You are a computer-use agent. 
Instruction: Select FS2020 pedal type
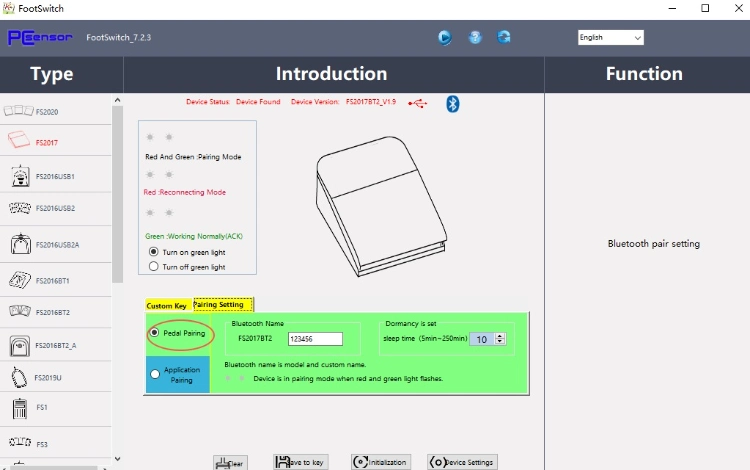[x=55, y=111]
